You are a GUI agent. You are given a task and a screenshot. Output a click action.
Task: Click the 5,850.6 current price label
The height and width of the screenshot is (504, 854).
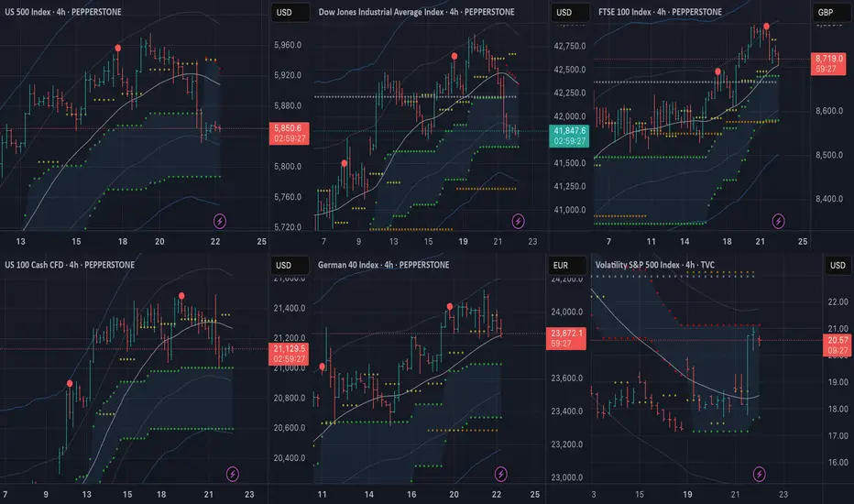(290, 134)
